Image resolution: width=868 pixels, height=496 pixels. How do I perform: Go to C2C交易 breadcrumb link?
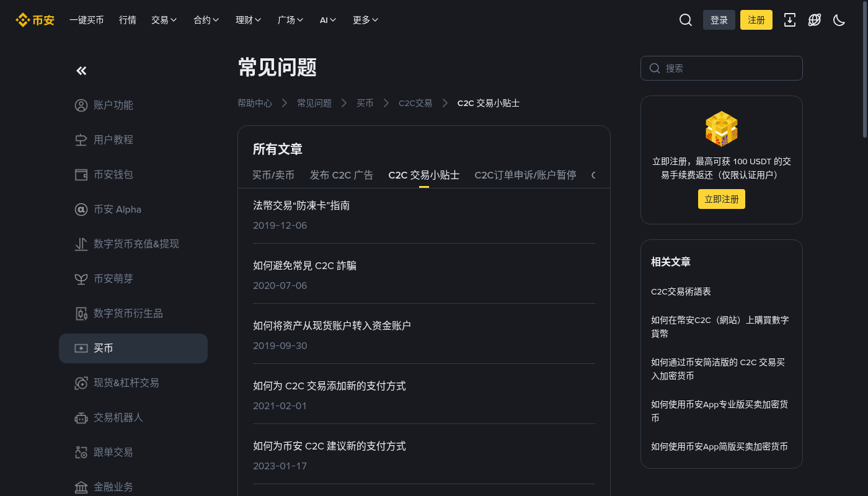[x=415, y=103]
